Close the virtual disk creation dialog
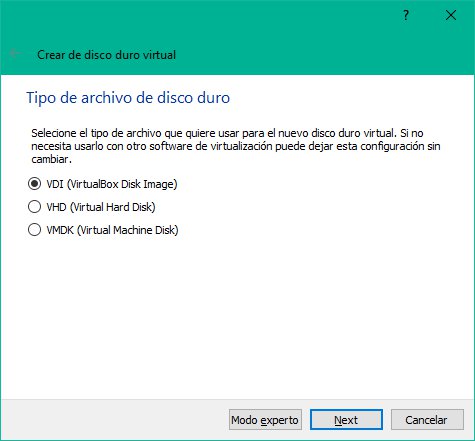The height and width of the screenshot is (441, 475). 451,15
